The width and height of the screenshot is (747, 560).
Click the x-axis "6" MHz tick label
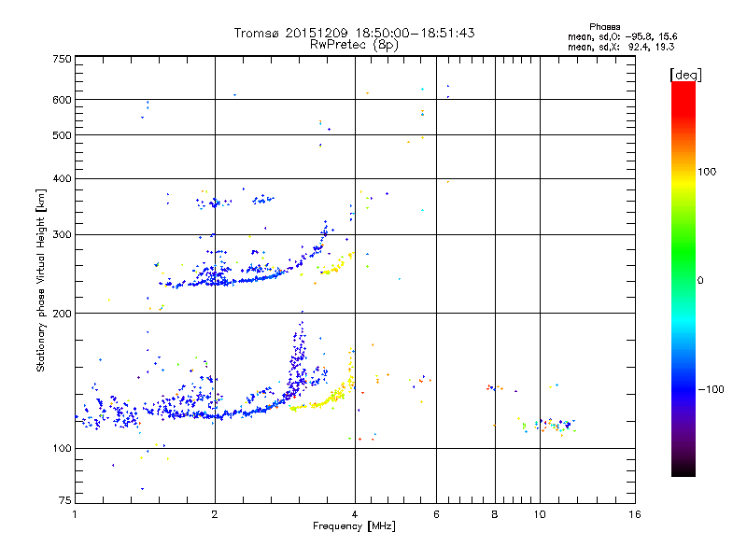point(436,514)
